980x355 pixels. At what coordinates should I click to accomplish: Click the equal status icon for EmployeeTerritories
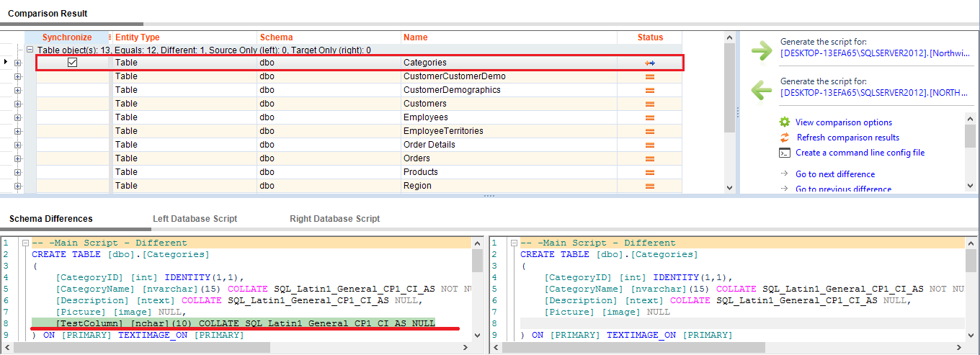[x=649, y=131]
